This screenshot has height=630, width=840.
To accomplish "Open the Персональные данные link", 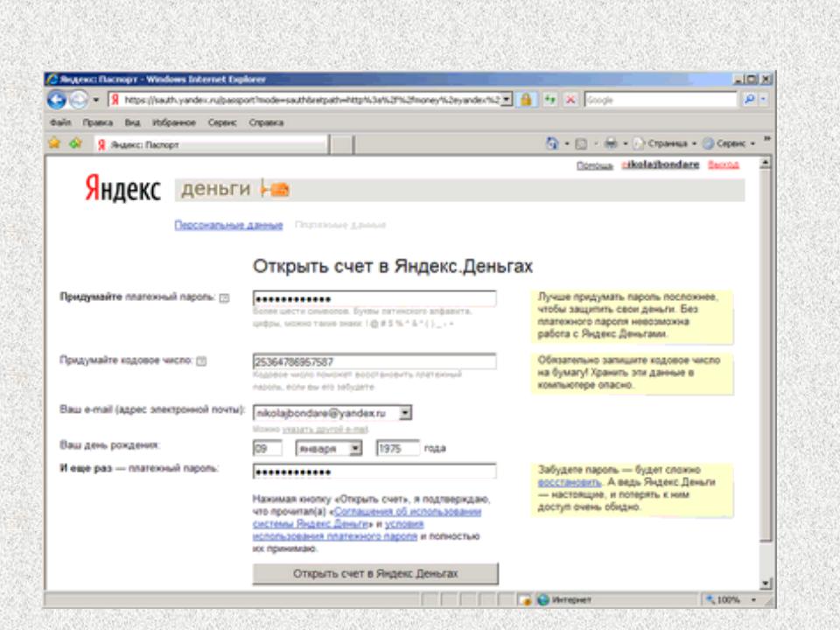I will point(228,225).
